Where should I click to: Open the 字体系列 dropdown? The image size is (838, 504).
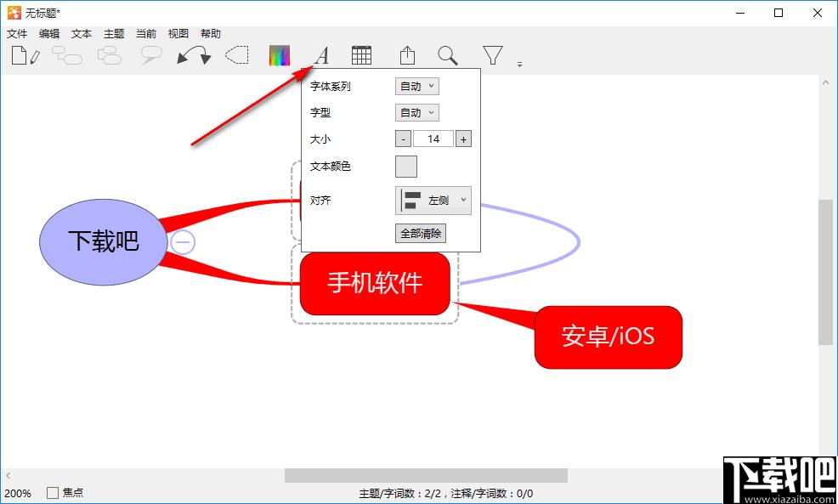(416, 86)
